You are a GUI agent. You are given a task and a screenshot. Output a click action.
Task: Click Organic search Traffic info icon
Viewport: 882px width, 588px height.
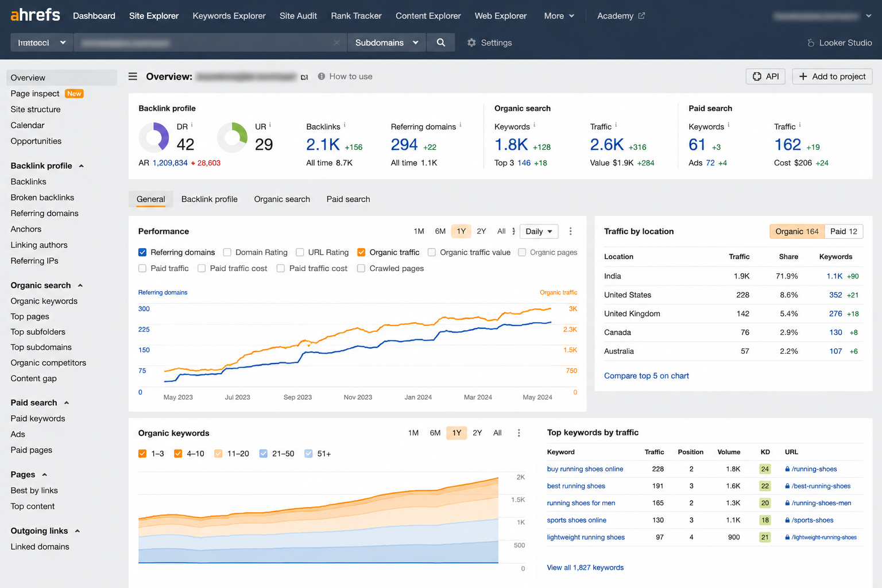click(x=616, y=125)
